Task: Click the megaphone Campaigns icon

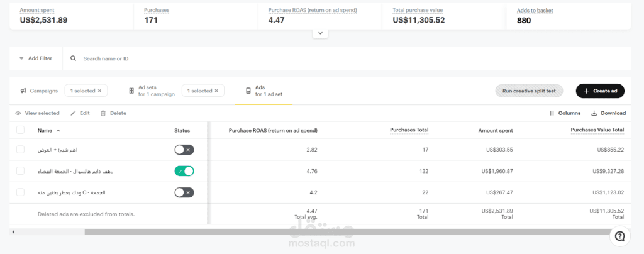Action: click(23, 91)
